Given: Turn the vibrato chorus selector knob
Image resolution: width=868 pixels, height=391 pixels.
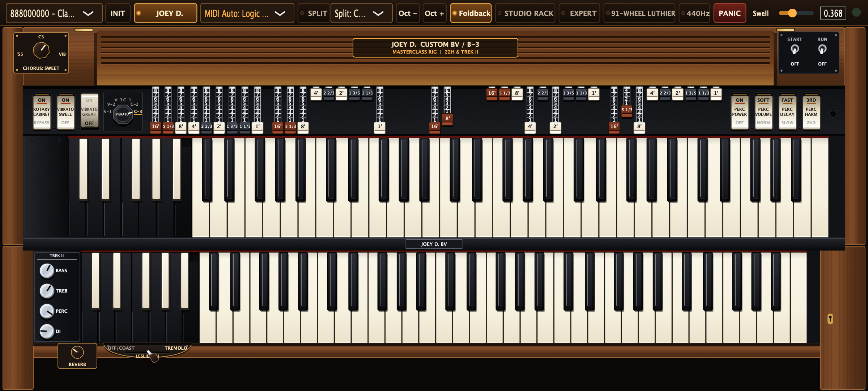Looking at the screenshot, I should [x=123, y=114].
